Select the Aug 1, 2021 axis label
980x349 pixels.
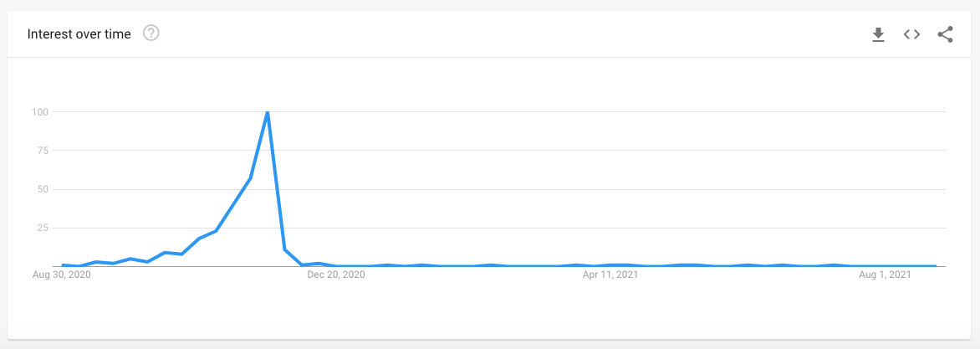coord(885,275)
